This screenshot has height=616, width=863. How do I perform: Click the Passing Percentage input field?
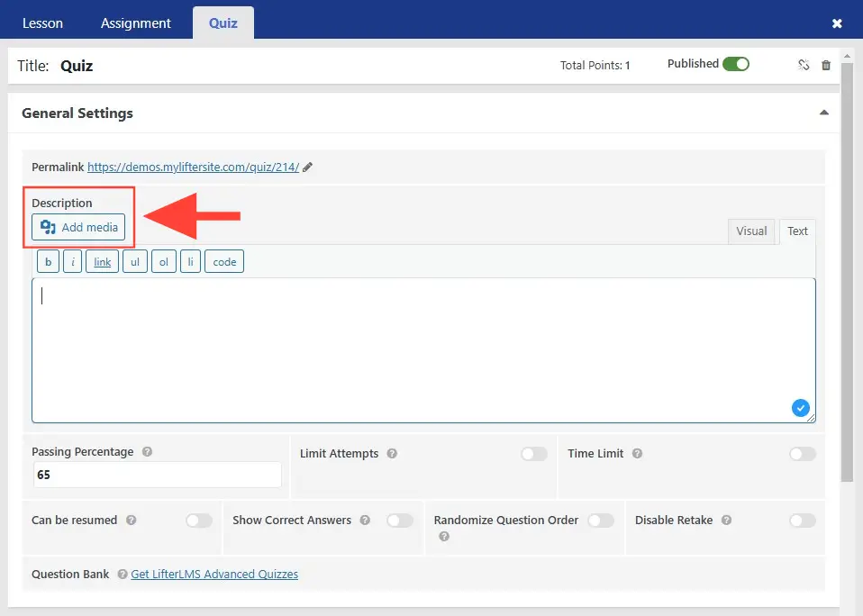coord(157,475)
